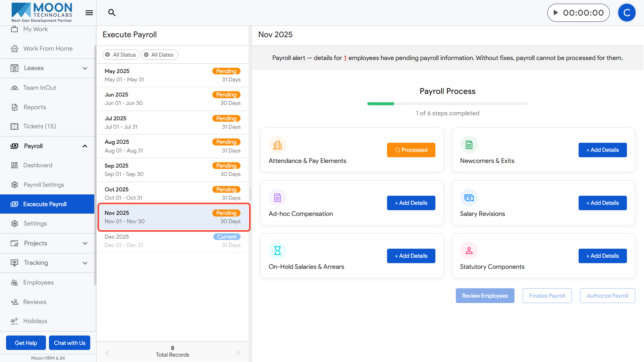This screenshot has width=644, height=362.
Task: Click the On-Hold Salaries hourglass icon
Action: (x=277, y=251)
